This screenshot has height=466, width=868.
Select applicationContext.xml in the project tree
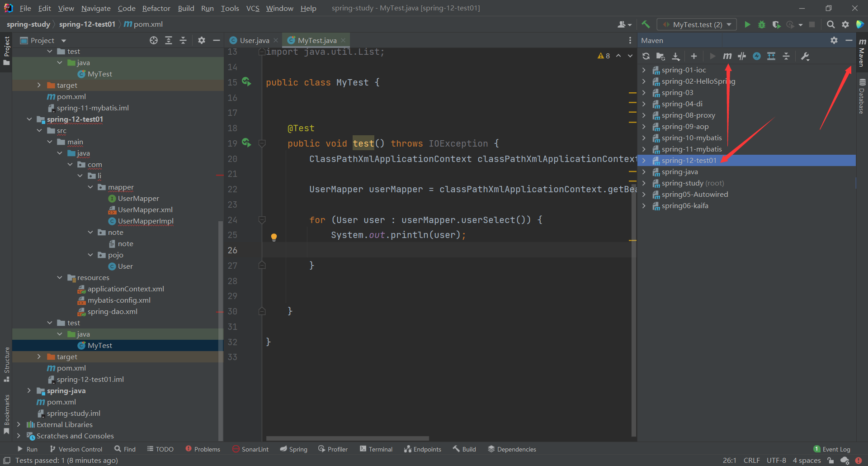(x=125, y=289)
